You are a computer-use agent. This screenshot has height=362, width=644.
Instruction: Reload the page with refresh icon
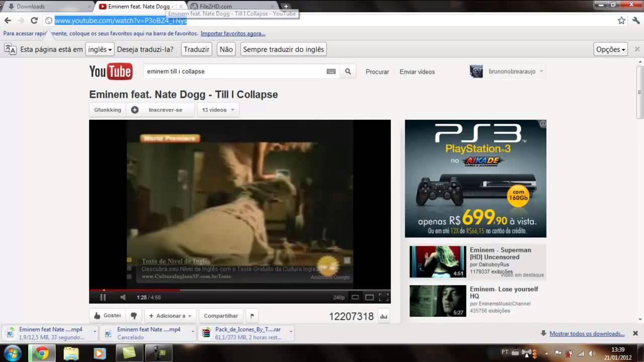(34, 21)
